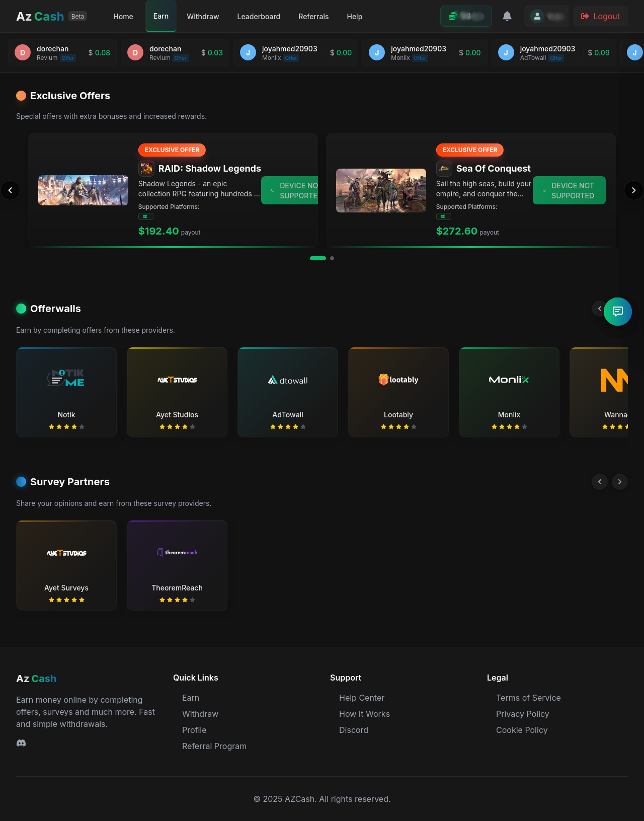Open the Discord support link
Image resolution: width=644 pixels, height=821 pixels.
[354, 730]
